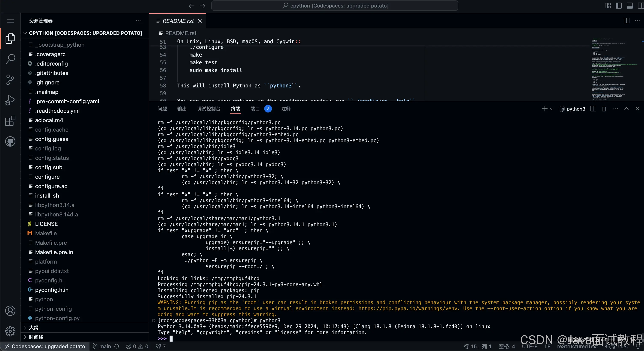Open cursor position 行 15, 列 1
This screenshot has width=644, height=351.
[477, 346]
